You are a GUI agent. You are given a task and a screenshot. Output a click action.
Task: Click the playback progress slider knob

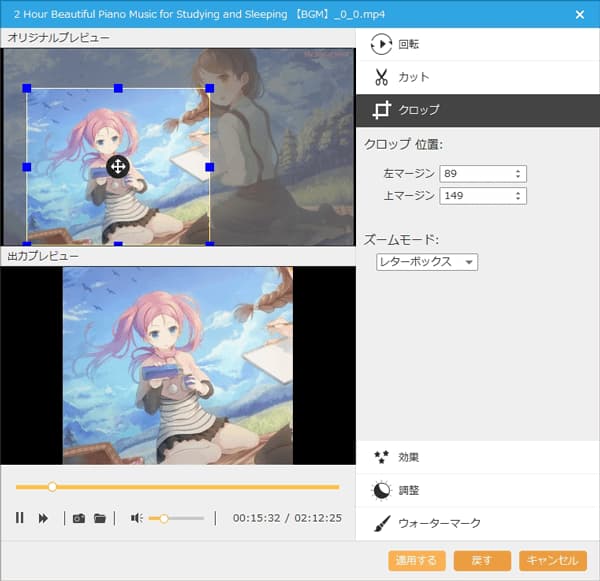pos(52,487)
